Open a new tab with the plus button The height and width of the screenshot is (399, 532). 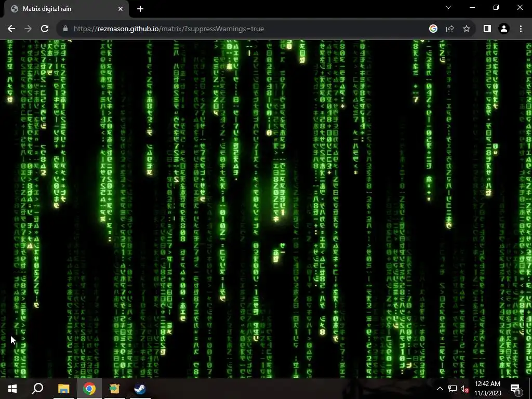coord(140,9)
